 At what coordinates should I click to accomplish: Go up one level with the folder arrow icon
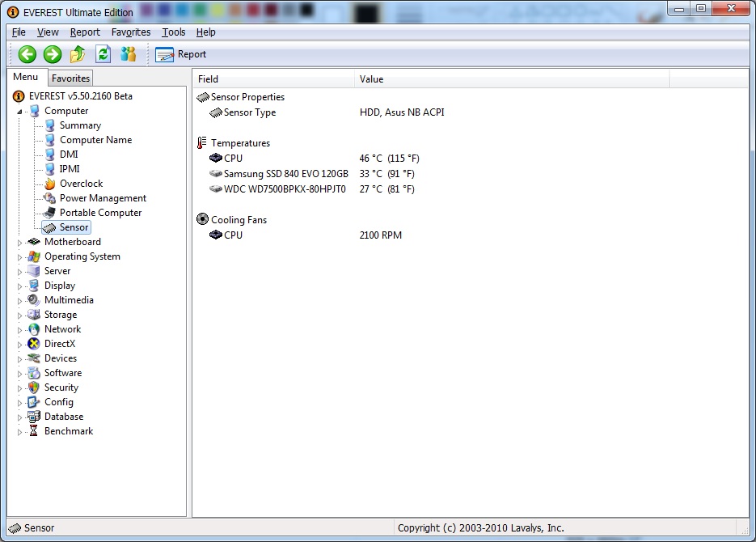tap(78, 54)
